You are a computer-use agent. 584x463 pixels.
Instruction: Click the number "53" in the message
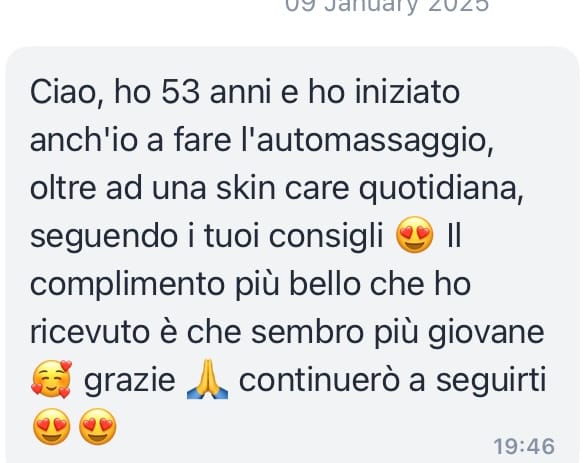point(180,92)
